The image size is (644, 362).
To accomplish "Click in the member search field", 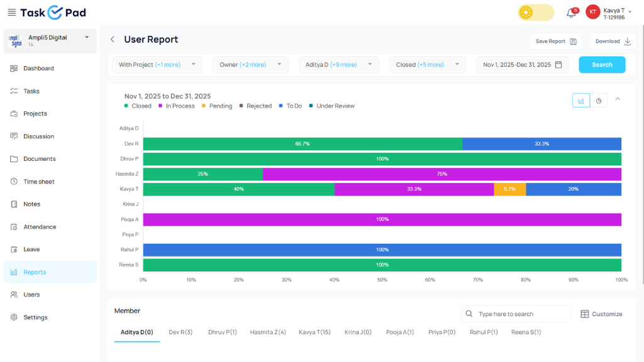I will 516,314.
